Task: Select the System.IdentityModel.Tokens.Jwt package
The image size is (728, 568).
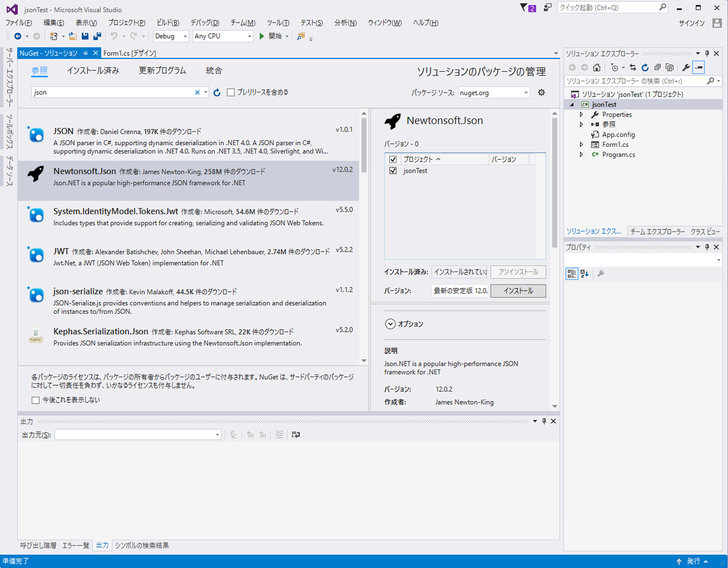Action: [188, 221]
